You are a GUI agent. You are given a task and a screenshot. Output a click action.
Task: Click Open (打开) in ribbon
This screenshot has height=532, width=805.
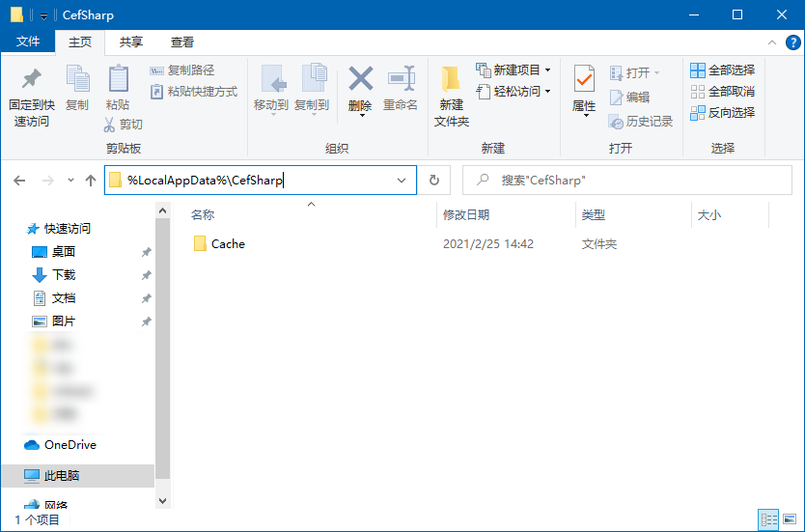(x=634, y=73)
